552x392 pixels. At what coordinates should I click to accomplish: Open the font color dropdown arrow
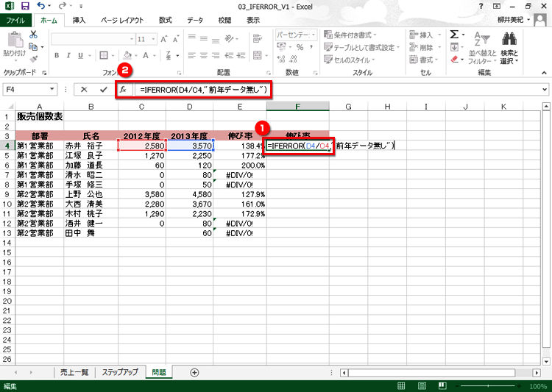click(x=154, y=56)
